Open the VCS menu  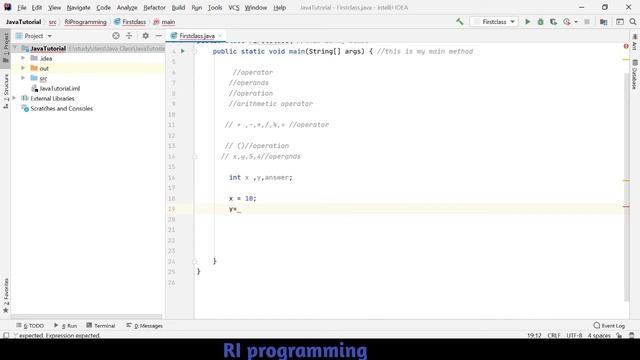click(233, 7)
